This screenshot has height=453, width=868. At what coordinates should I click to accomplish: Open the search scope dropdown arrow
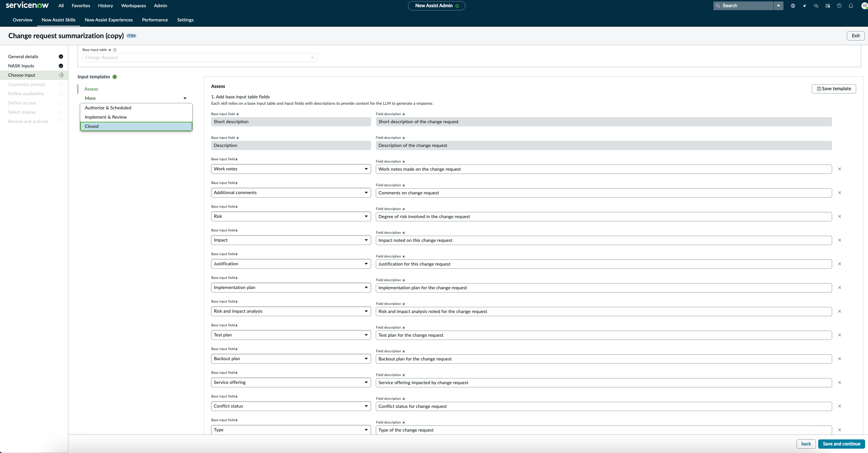coord(778,6)
